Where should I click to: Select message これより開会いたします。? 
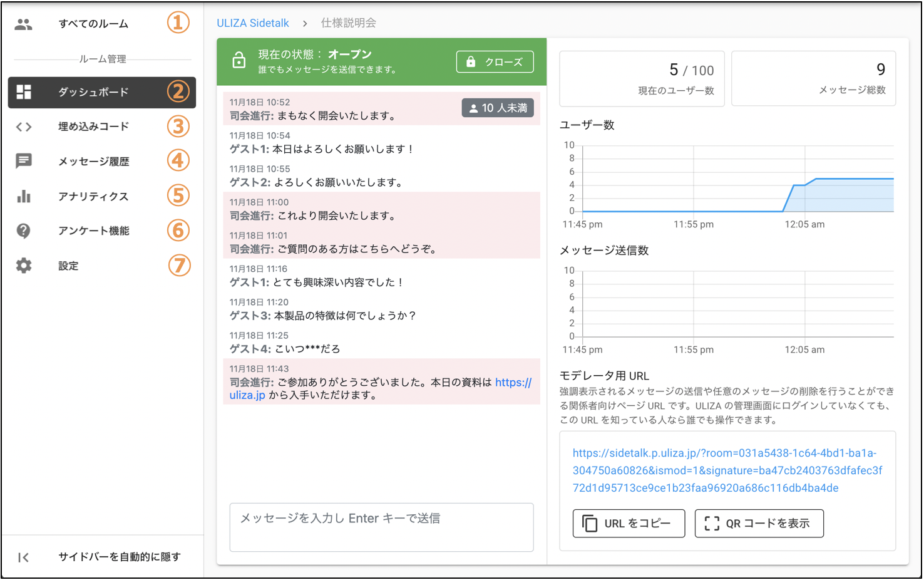point(381,209)
